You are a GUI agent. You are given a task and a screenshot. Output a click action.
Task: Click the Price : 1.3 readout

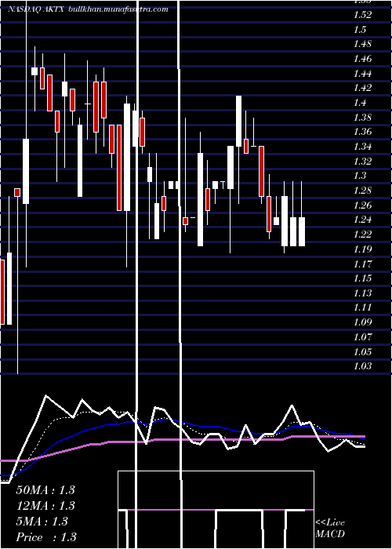click(x=46, y=537)
